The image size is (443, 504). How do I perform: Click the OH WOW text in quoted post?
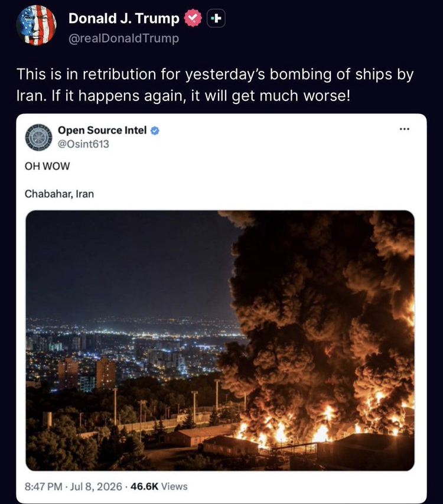pos(47,166)
